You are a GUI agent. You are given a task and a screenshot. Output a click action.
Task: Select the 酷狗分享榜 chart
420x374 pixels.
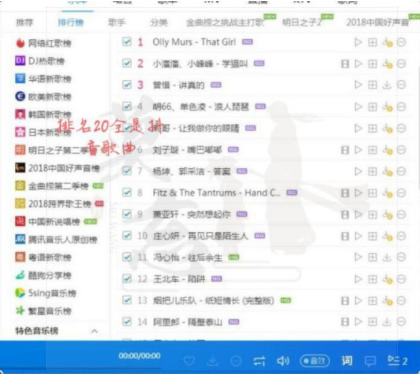(43, 275)
